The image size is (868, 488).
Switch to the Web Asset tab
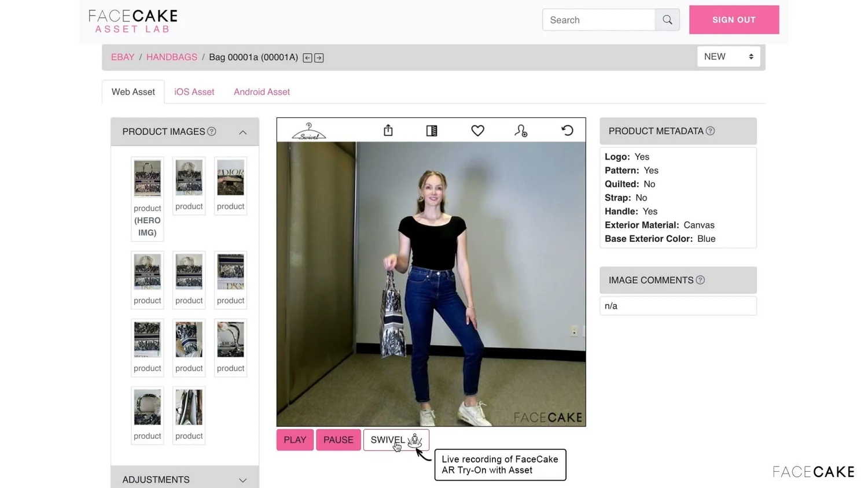click(x=133, y=92)
